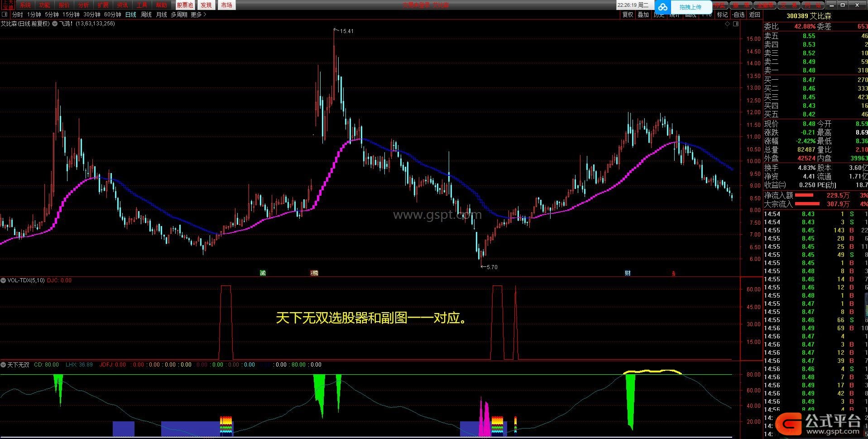The image size is (868, 439).
Task: Click the 委比 42.88% value
Action: [x=805, y=27]
